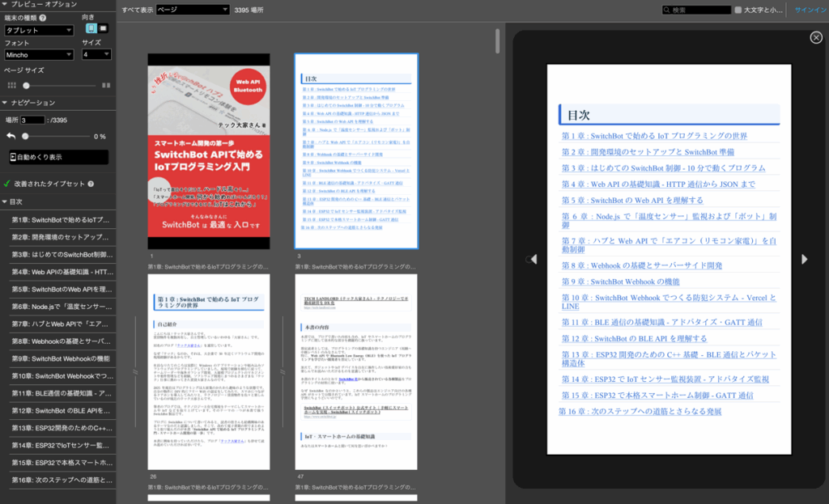Open sidebar item 第16章: 次のステップへの道筋
Screen dimensions: 829x504
tap(60, 481)
